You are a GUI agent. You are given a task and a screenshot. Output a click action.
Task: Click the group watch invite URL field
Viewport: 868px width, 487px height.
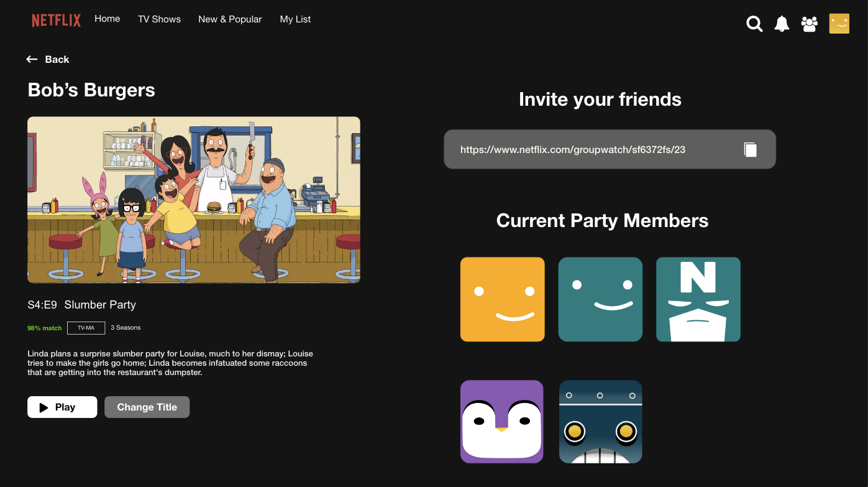pos(610,149)
